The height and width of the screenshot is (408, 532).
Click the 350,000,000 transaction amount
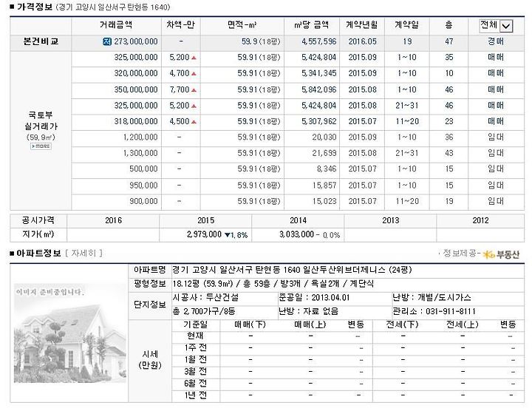[x=136, y=89]
